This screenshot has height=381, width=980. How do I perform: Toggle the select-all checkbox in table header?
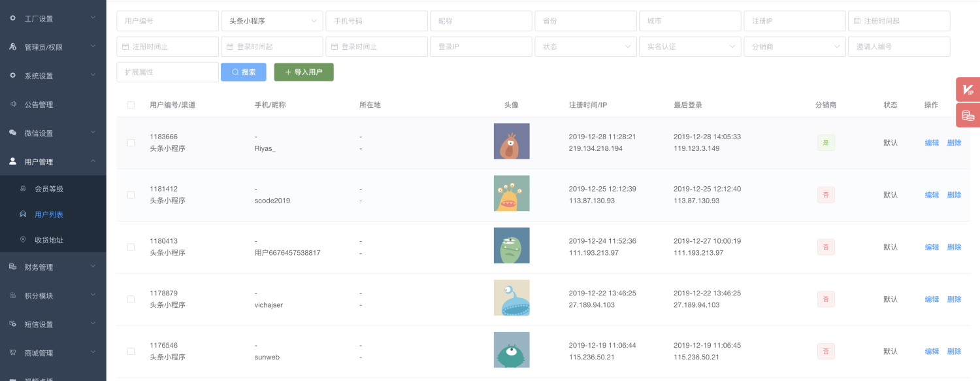click(x=131, y=105)
